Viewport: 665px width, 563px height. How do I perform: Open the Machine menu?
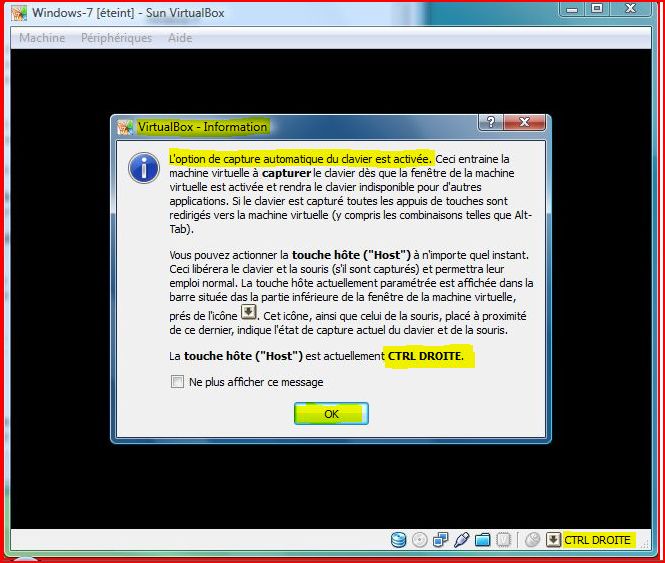tap(42, 38)
